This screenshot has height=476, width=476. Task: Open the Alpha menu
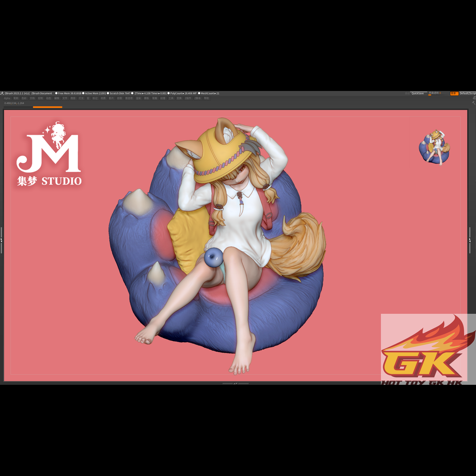[x=7, y=98]
